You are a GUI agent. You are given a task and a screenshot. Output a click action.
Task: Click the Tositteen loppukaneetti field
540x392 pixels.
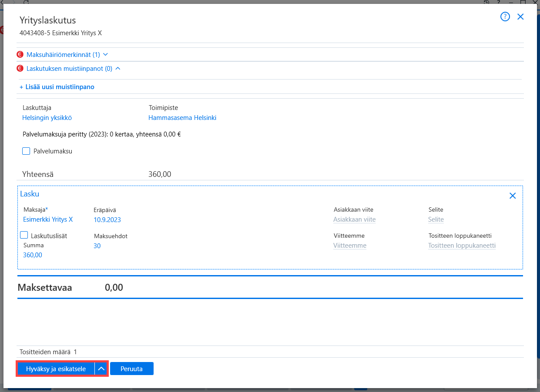[x=462, y=246]
